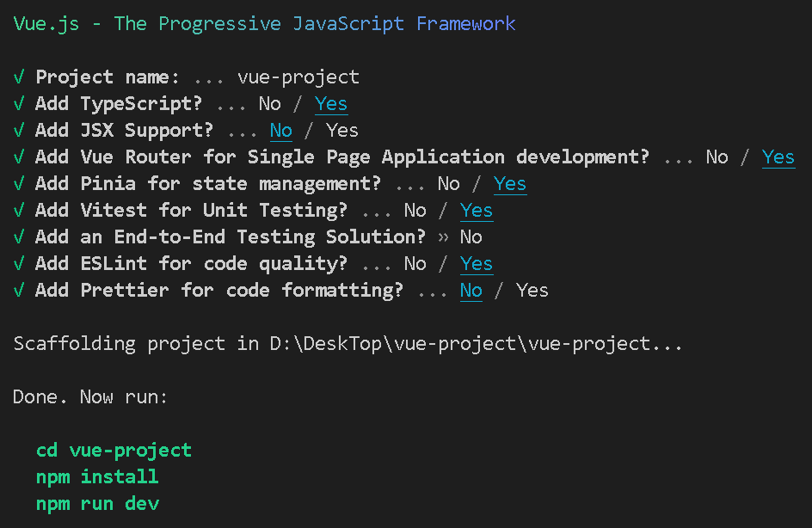Select the underlined No for JSX Support
This screenshot has height=528, width=812.
point(281,131)
